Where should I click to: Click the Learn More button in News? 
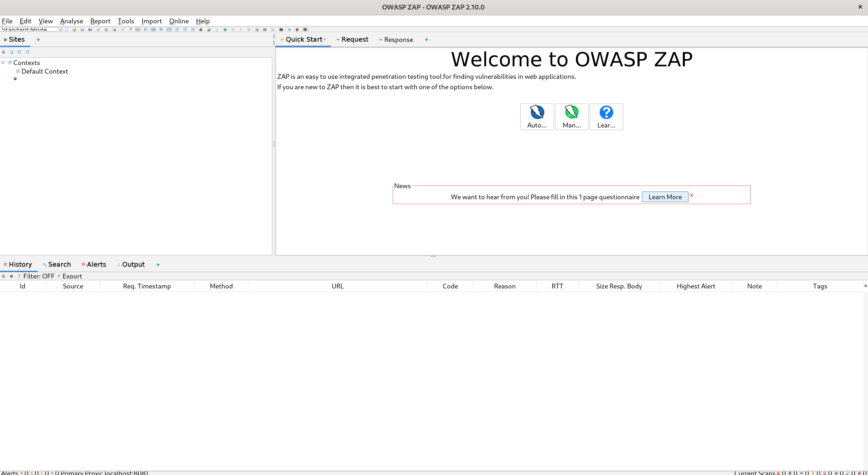click(665, 197)
